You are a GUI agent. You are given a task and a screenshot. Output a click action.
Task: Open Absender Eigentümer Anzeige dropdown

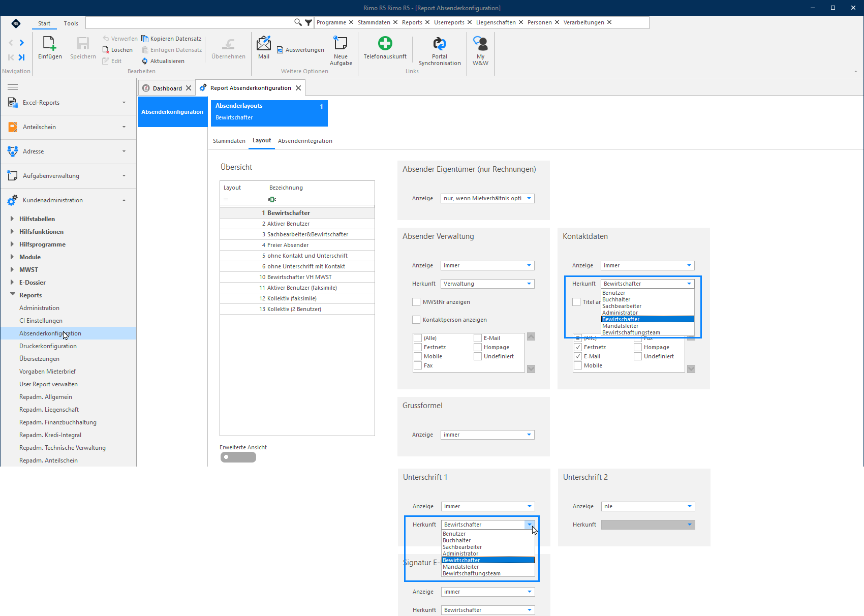point(529,198)
